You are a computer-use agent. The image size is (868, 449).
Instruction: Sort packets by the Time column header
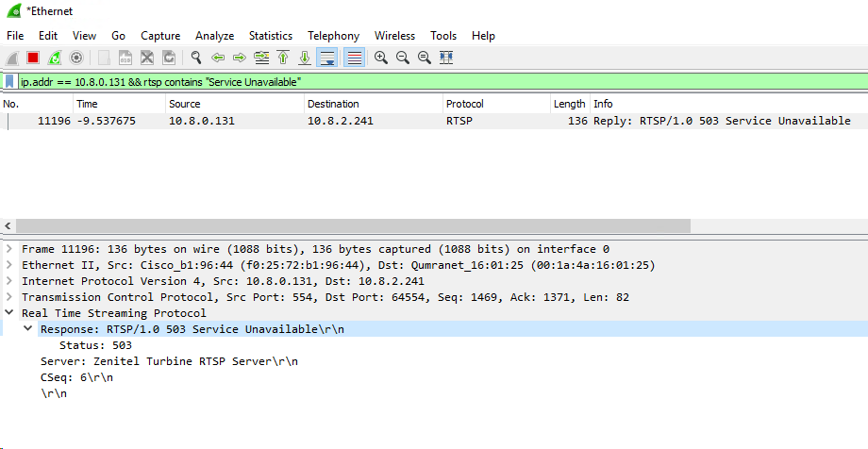pos(120,104)
